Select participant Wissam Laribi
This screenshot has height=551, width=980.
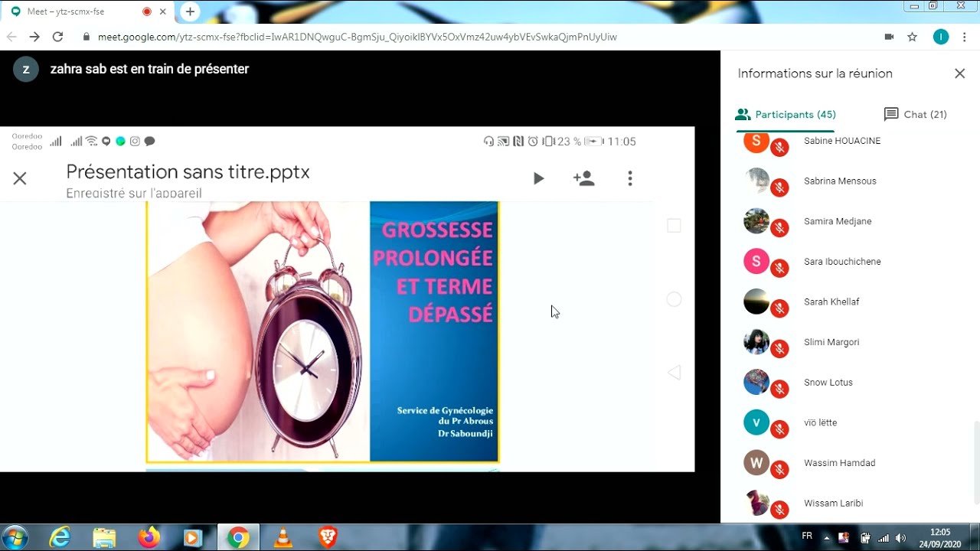coord(834,504)
